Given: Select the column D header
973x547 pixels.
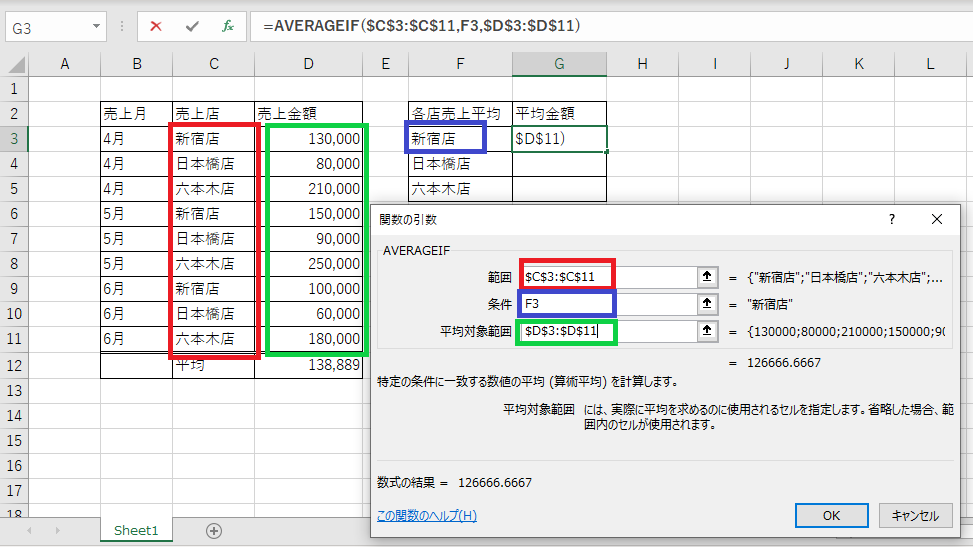Looking at the screenshot, I should (x=308, y=64).
